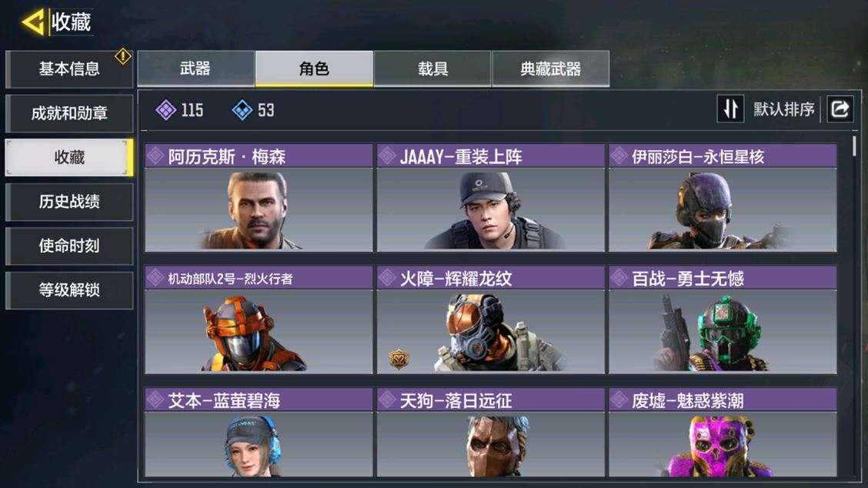Tap the blue rare rarity diamond icon
This screenshot has height=488, width=868.
[x=242, y=110]
